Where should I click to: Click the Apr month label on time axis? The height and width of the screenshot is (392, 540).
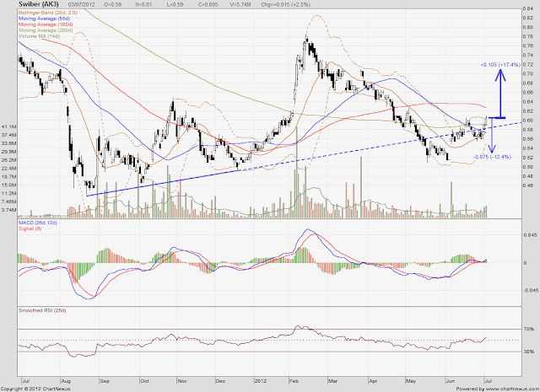[x=373, y=381]
